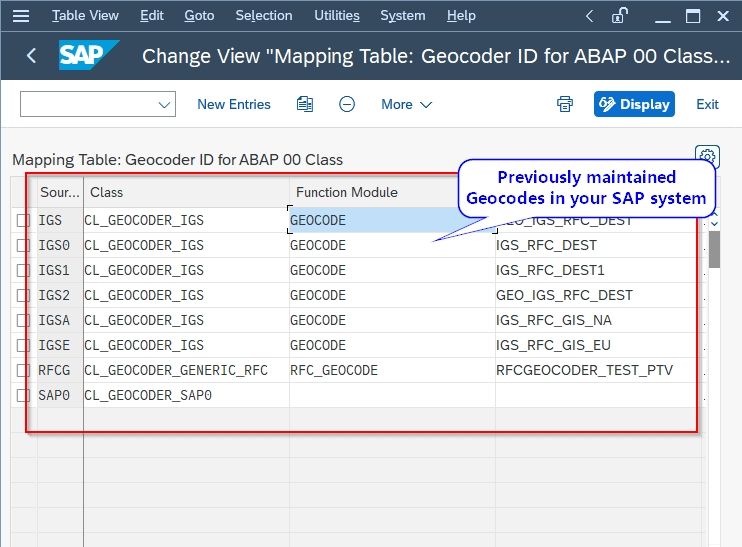Click the IGS_RFC_DEST1 destination cell
The width and height of the screenshot is (742, 547).
(599, 271)
